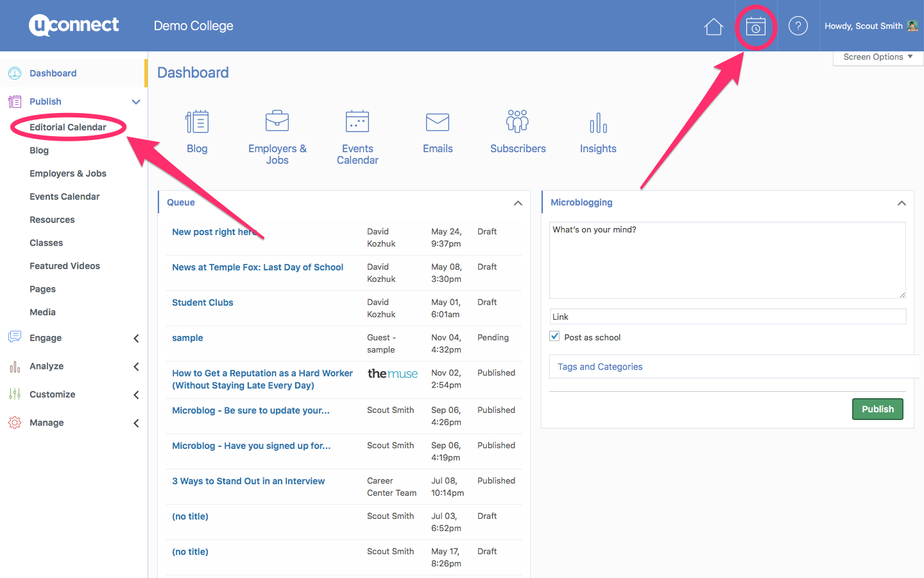
Task: Open Featured Videos in sidebar menu
Action: (x=65, y=266)
